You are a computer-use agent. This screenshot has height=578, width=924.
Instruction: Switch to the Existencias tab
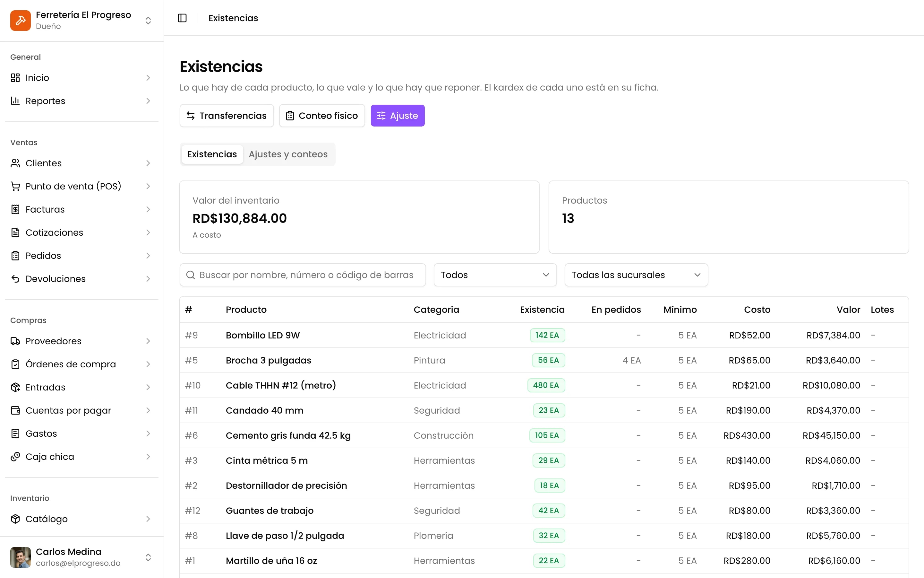212,154
